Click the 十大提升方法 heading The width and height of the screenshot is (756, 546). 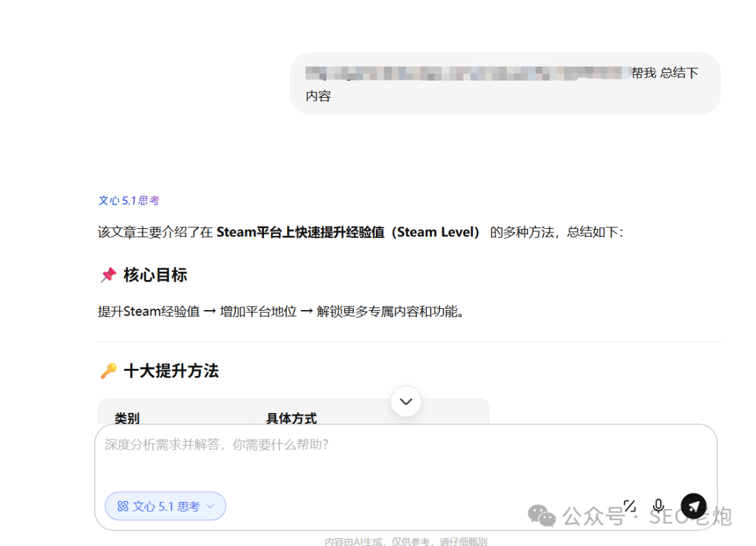point(171,371)
